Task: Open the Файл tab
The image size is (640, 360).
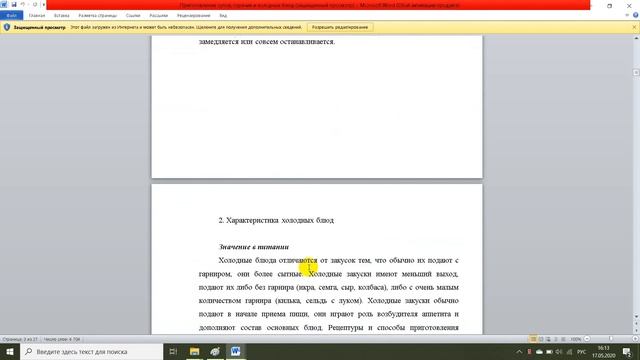Action: [11, 16]
